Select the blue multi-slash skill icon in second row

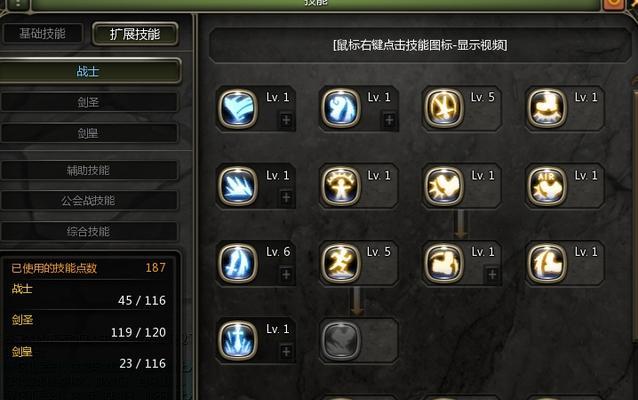click(238, 186)
